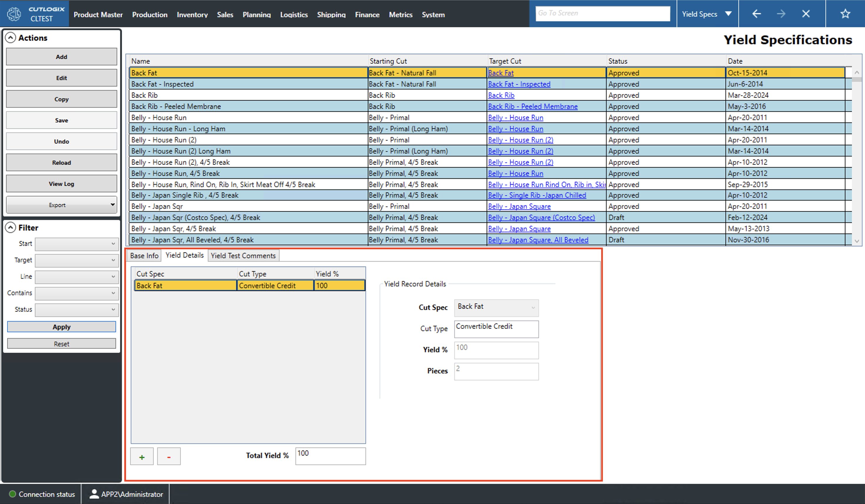This screenshot has width=865, height=504.
Task: Click the Apply button to filter results
Action: [x=61, y=327]
